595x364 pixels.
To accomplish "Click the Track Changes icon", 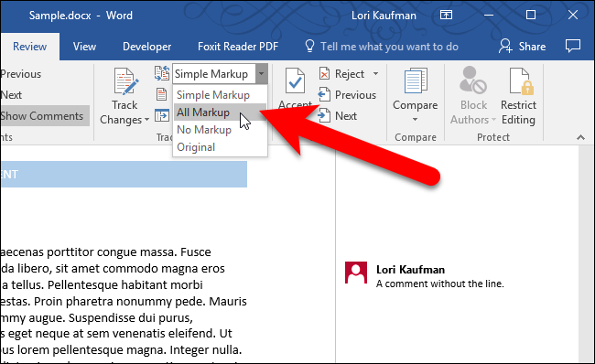I will (x=126, y=81).
